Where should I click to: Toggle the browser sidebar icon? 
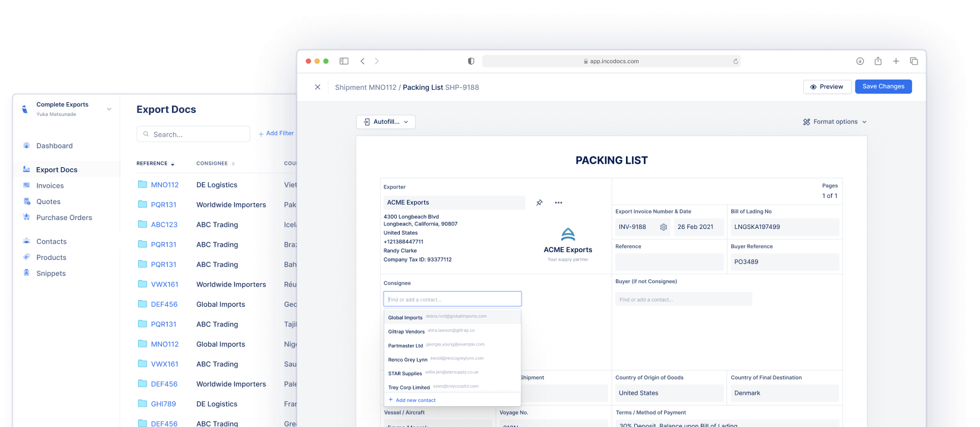344,61
